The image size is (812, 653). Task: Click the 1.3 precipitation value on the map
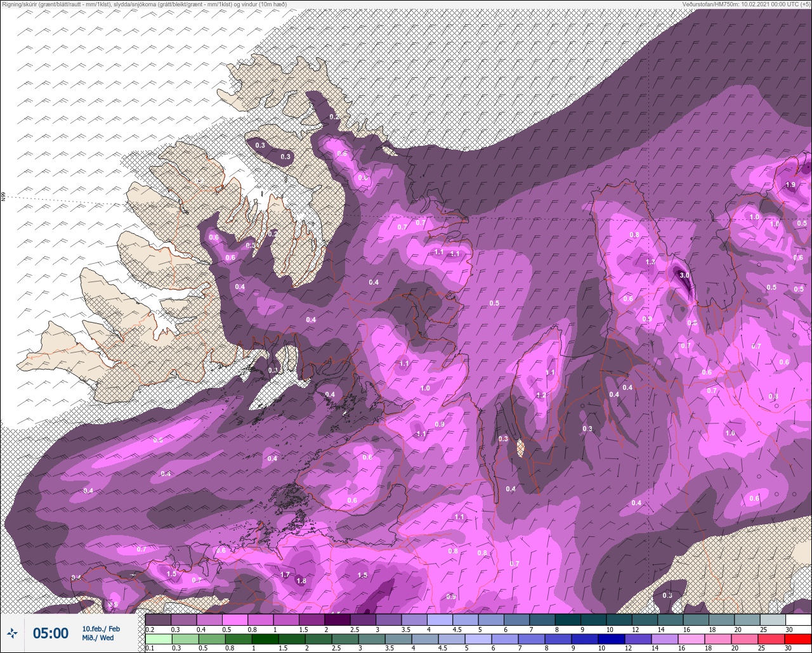pos(650,262)
